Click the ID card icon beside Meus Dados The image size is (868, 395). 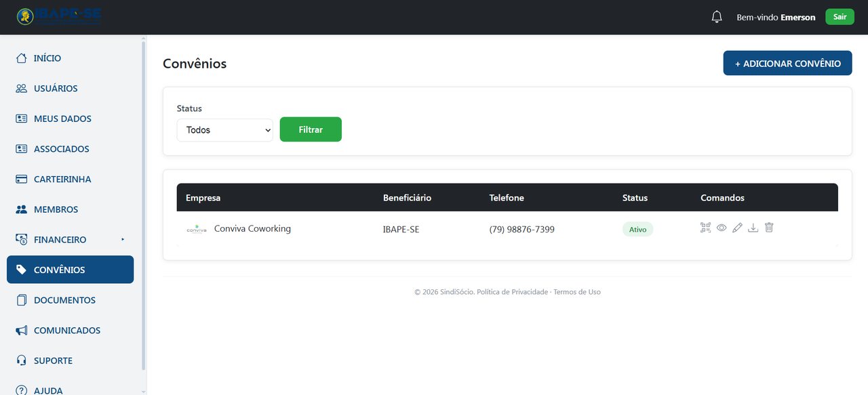pyautogui.click(x=22, y=119)
